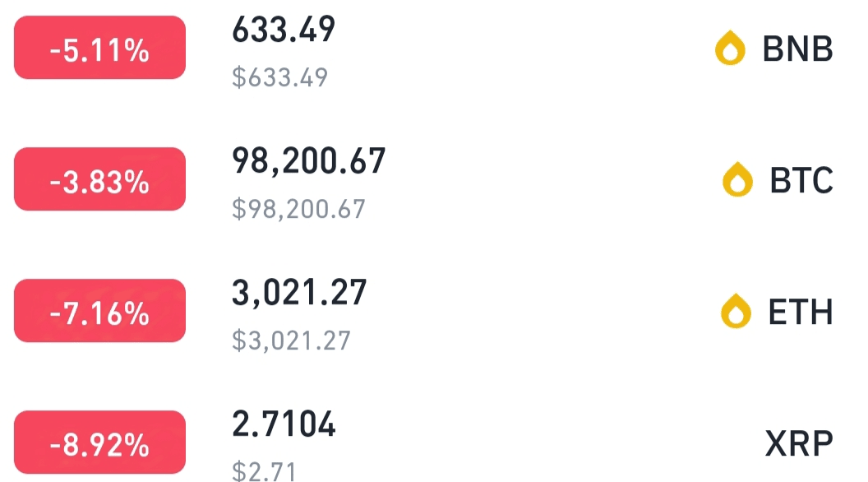Click the 98,200.67 BTC price
The width and height of the screenshot is (868, 482).
309,161
